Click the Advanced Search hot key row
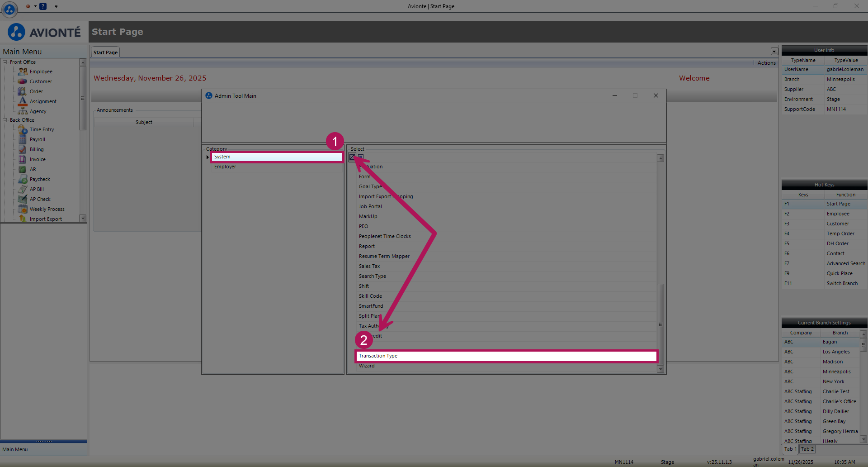868x467 pixels. (x=824, y=263)
